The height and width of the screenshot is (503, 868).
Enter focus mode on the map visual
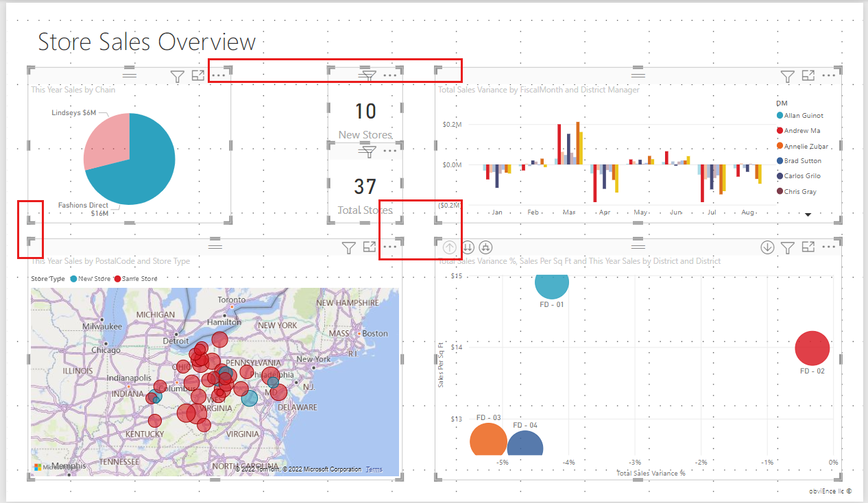pos(370,247)
